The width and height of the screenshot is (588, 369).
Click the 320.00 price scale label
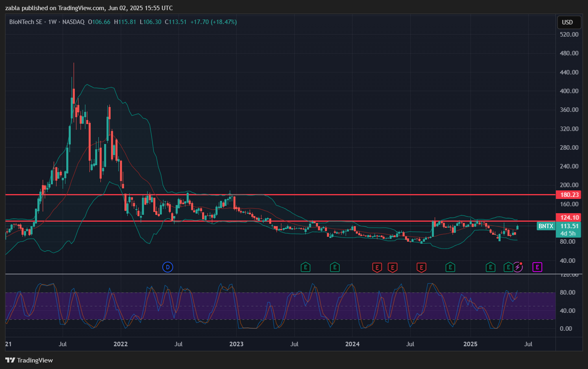tap(569, 129)
